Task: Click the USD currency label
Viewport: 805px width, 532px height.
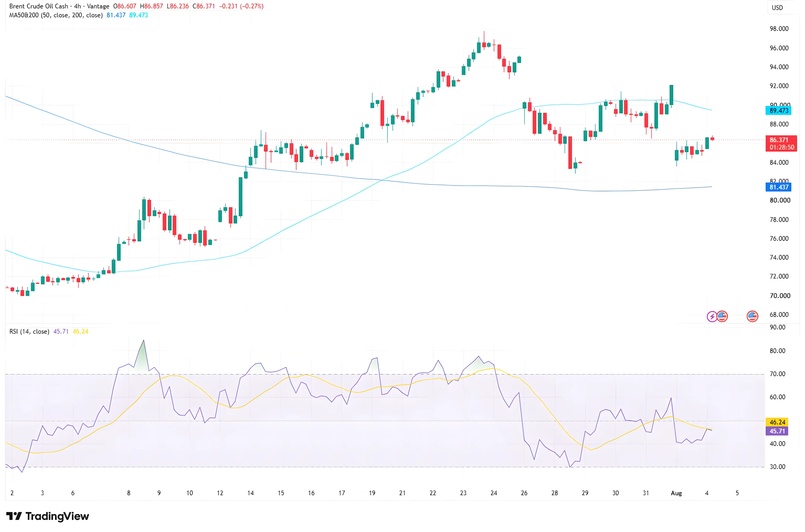Action: (777, 8)
